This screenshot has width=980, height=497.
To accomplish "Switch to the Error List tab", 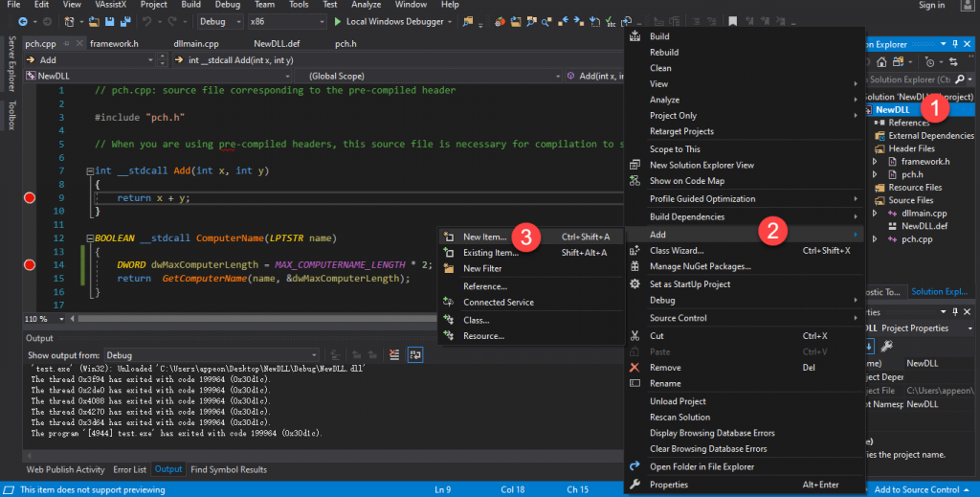I will click(130, 469).
